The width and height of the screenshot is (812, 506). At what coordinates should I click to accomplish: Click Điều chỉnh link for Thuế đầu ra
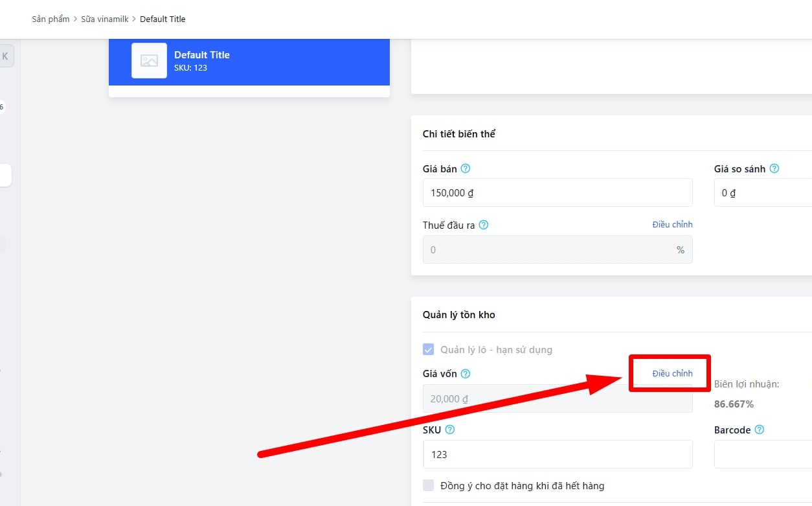(672, 224)
